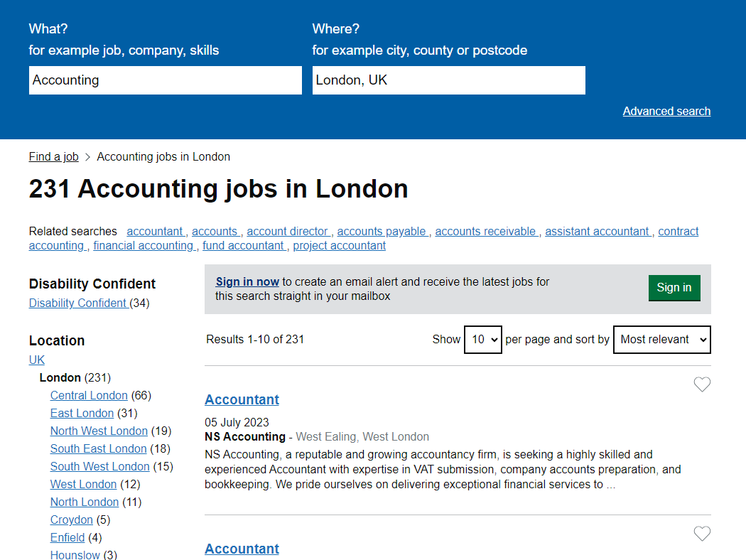Filter by Disability Confident jobs
The width and height of the screenshot is (746, 560).
click(78, 303)
